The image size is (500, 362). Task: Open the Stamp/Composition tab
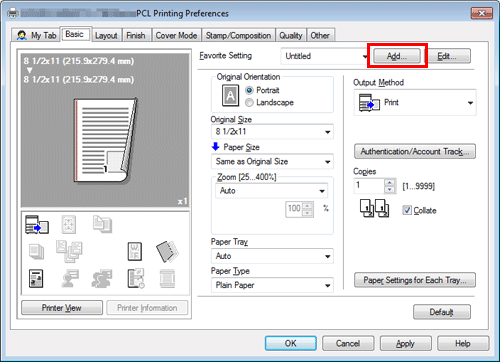(x=238, y=35)
